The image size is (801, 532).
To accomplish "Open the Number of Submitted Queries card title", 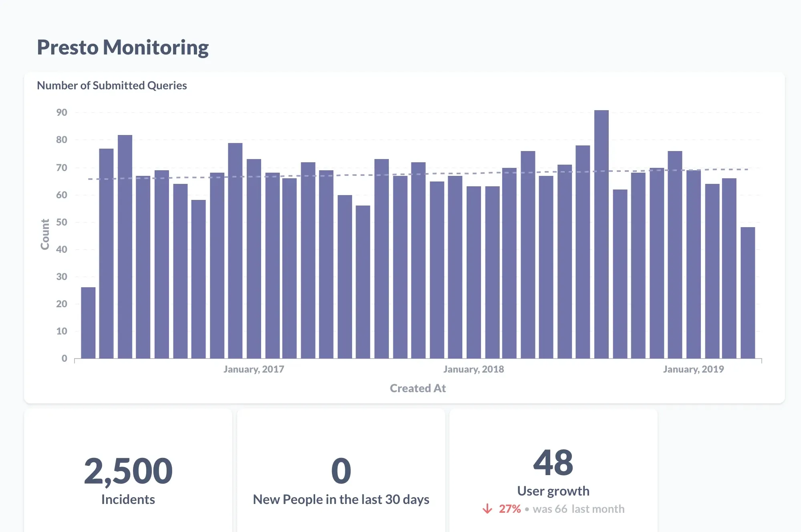I will click(112, 85).
